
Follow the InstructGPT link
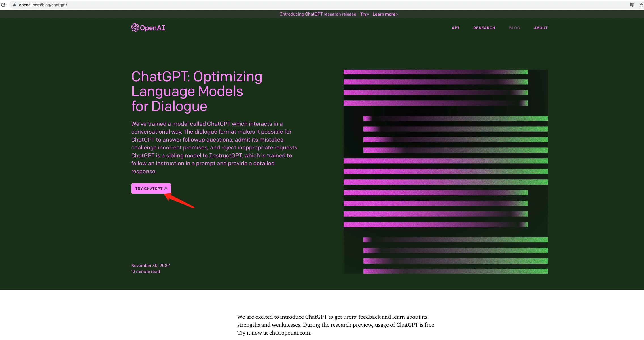[225, 155]
